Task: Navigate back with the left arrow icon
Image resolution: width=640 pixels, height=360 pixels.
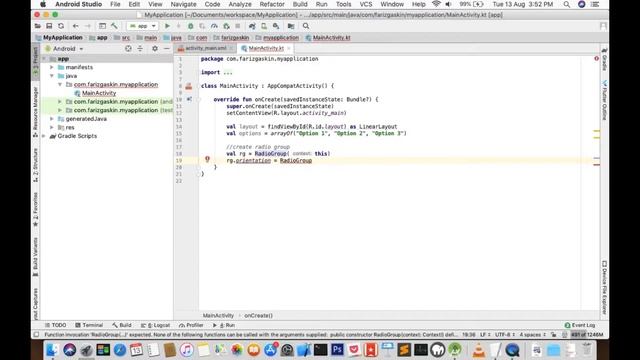Action: click(x=76, y=26)
